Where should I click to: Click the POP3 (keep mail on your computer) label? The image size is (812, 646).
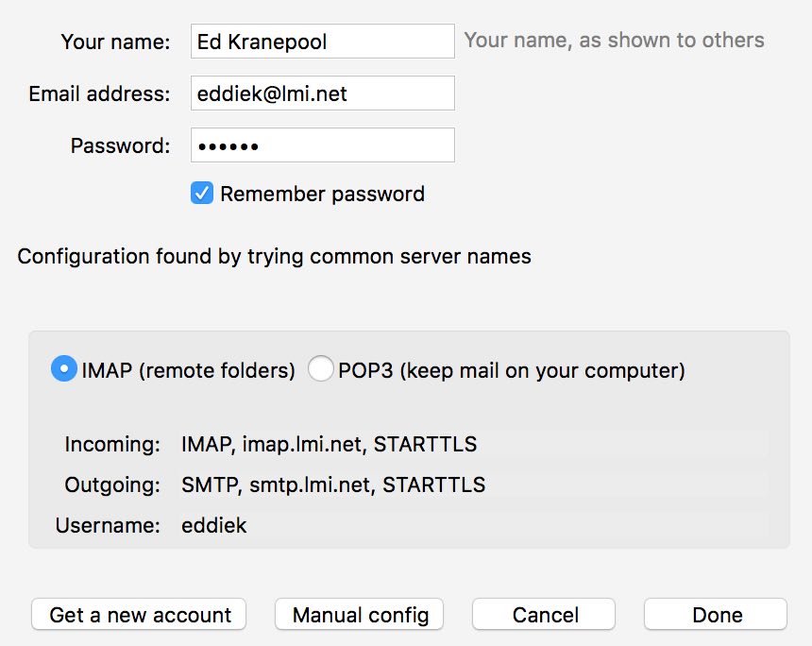click(x=512, y=370)
